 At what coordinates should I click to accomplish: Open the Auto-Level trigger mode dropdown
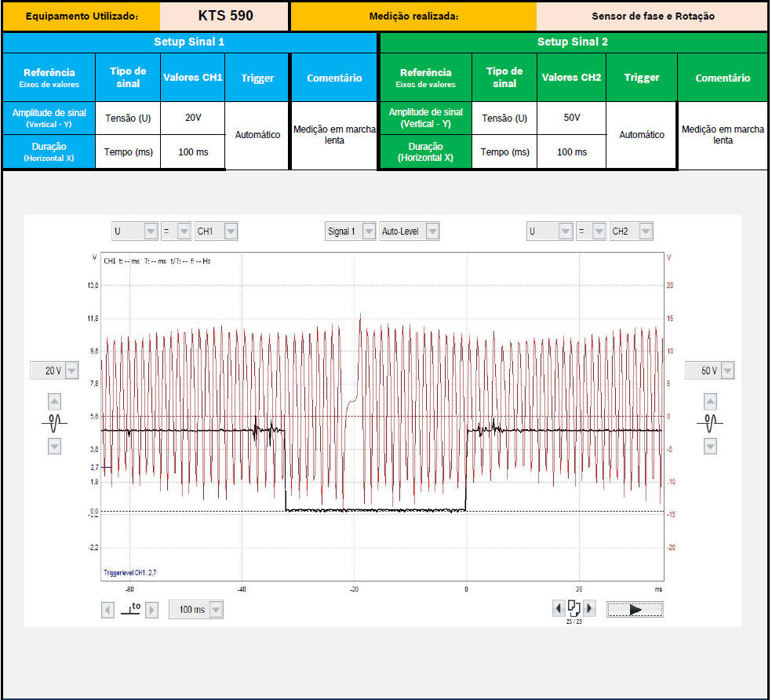432,232
